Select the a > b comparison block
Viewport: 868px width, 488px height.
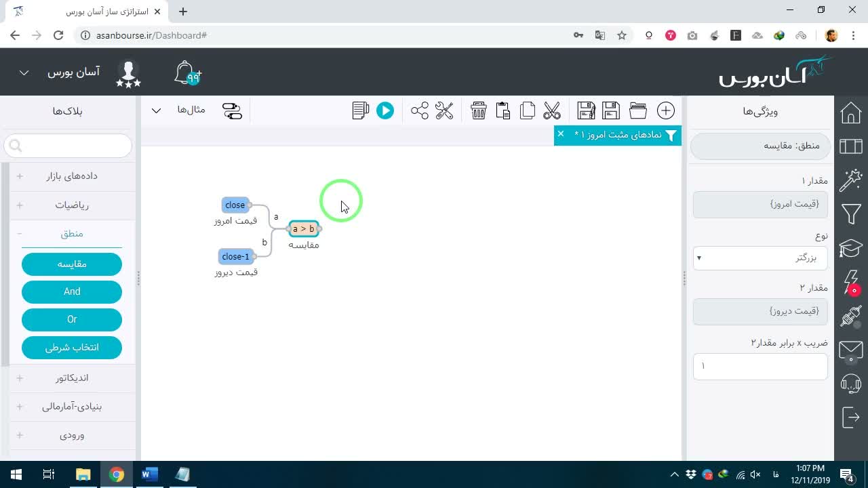click(304, 228)
